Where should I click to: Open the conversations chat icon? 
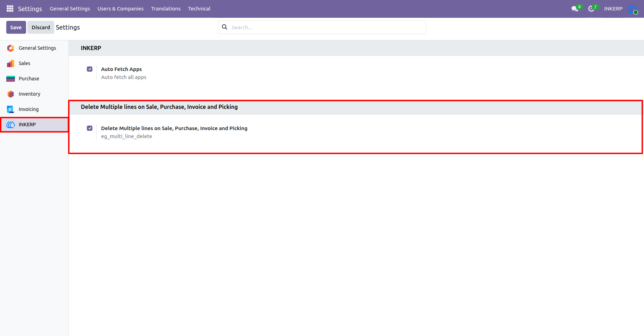coord(575,9)
